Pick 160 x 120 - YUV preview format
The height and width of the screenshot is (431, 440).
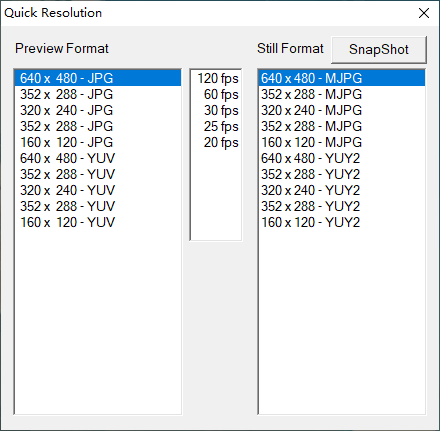pyautogui.click(x=98, y=222)
